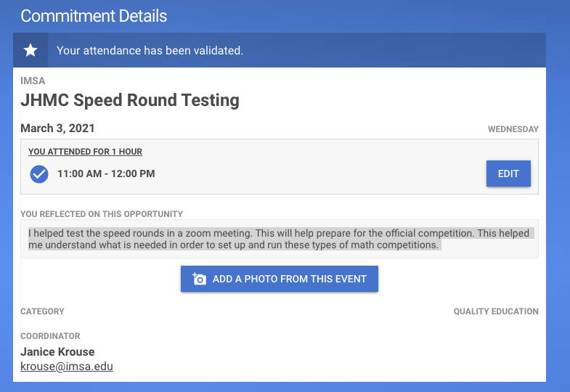Click the Commitment Details page heading
The height and width of the screenshot is (392, 570).
click(x=94, y=15)
